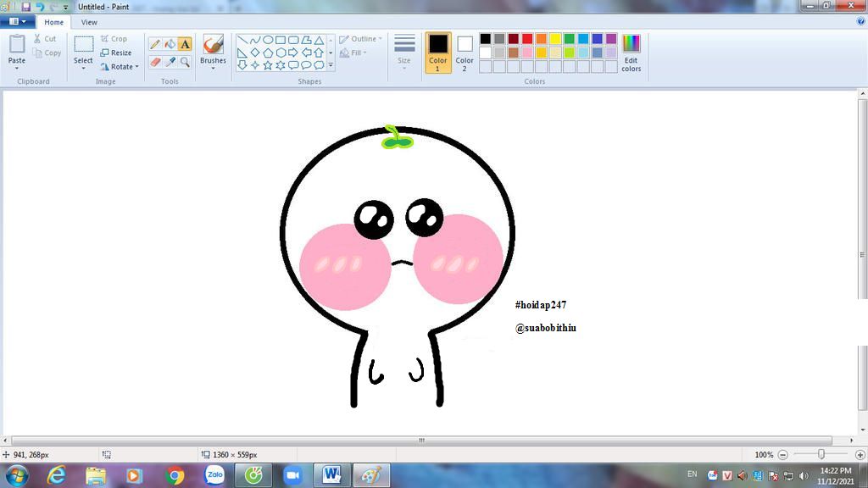This screenshot has height=488, width=868.
Task: Pick the purple color swatch
Action: click(x=611, y=39)
